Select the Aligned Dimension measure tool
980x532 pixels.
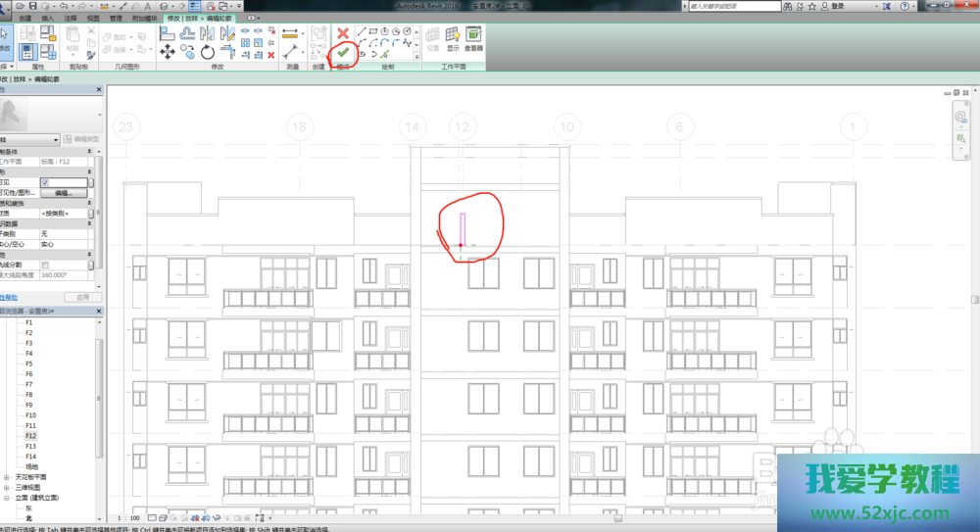click(291, 32)
